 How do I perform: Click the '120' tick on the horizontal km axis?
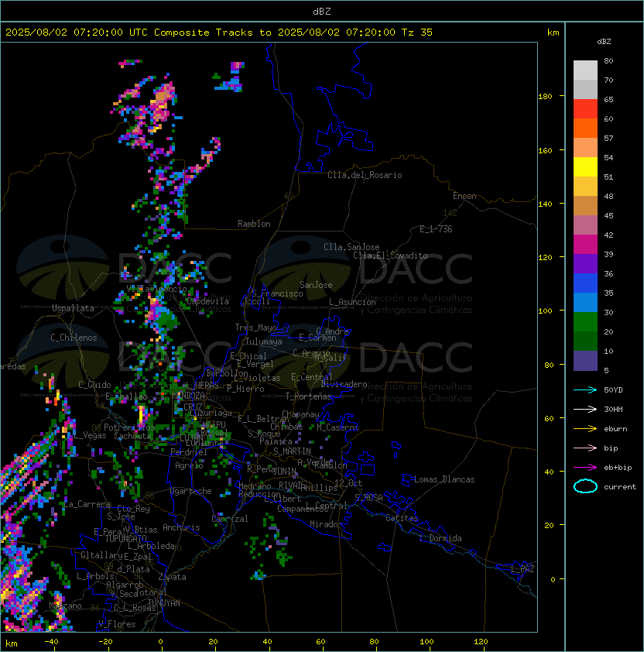(481, 642)
